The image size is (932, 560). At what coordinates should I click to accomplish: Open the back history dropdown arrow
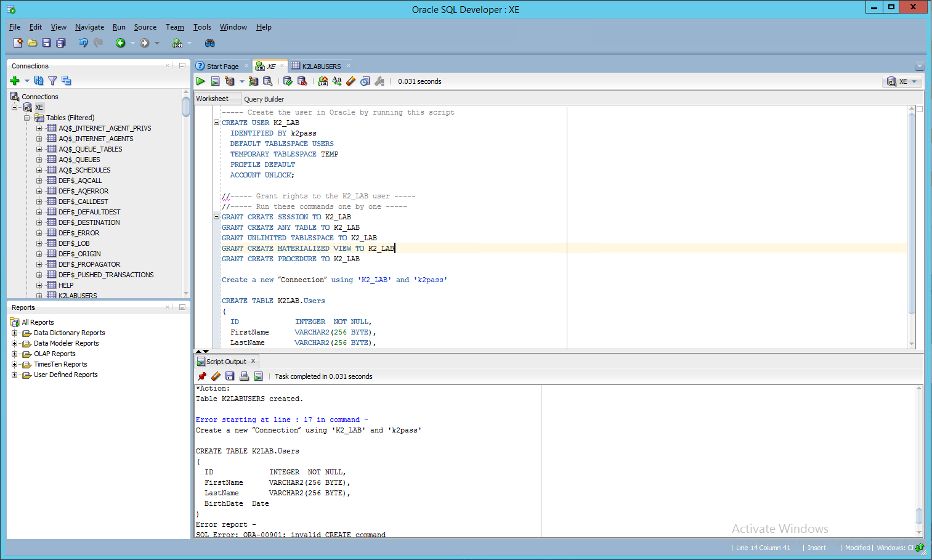click(132, 43)
